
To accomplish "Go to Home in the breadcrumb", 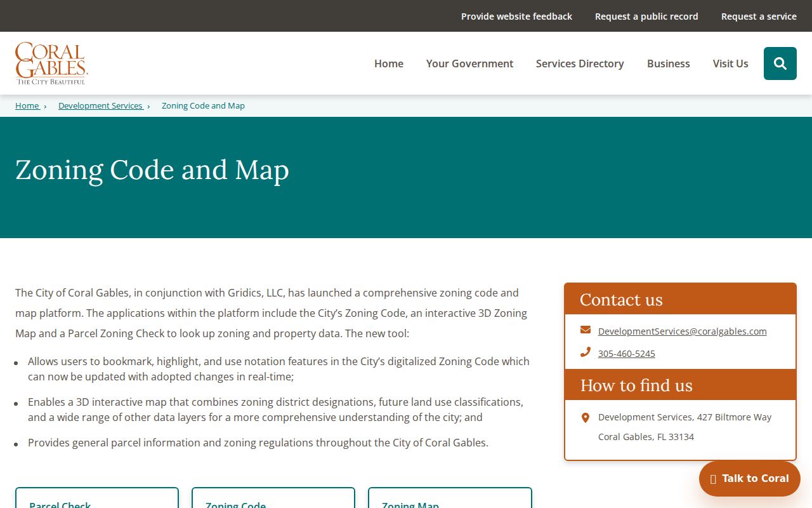I will (27, 106).
